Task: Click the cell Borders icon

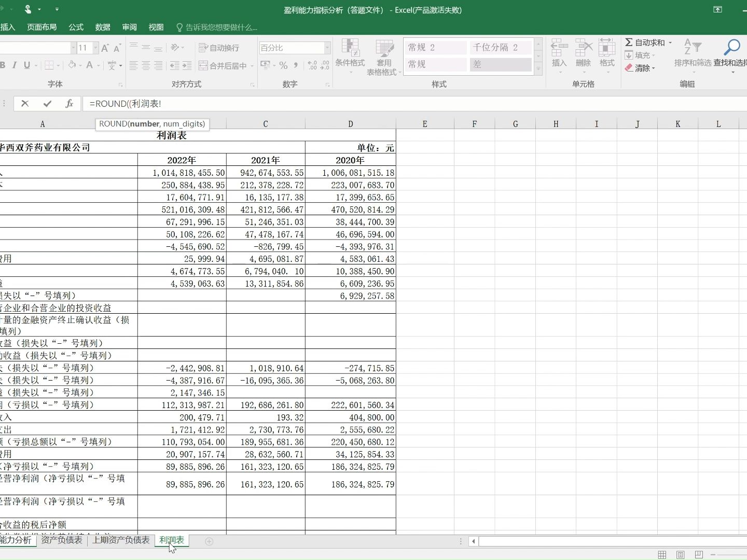Action: pyautogui.click(x=49, y=65)
